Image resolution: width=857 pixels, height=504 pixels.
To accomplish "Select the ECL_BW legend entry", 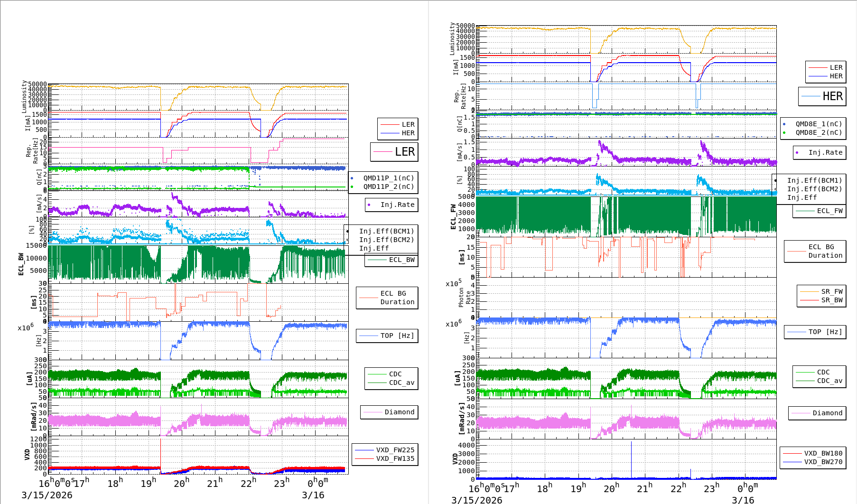I will click(x=401, y=260).
